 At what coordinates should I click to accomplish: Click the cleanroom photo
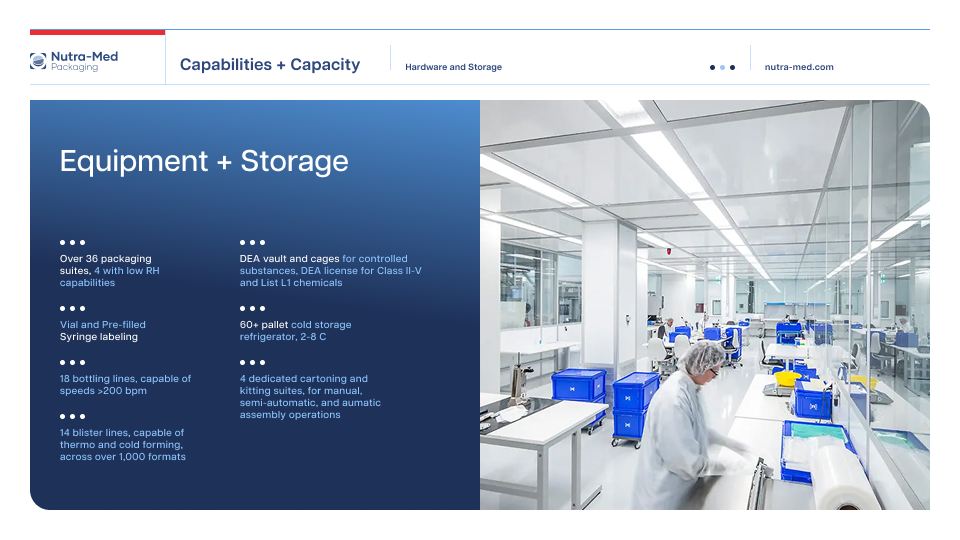[705, 305]
